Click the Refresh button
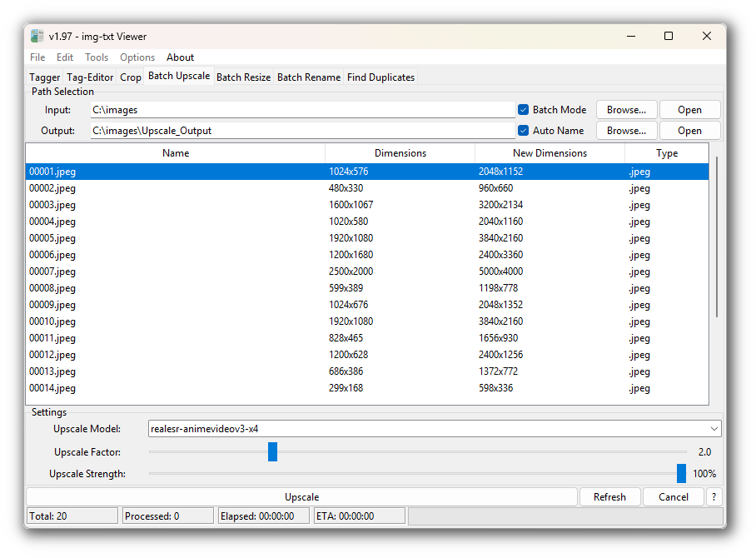Image resolution: width=756 pixels, height=558 pixels. (x=609, y=496)
